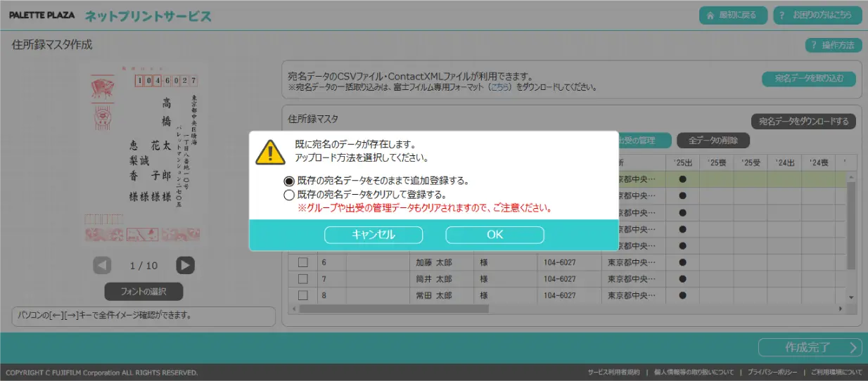Select the clear existing data radio option
This screenshot has height=381, width=868.
(289, 195)
